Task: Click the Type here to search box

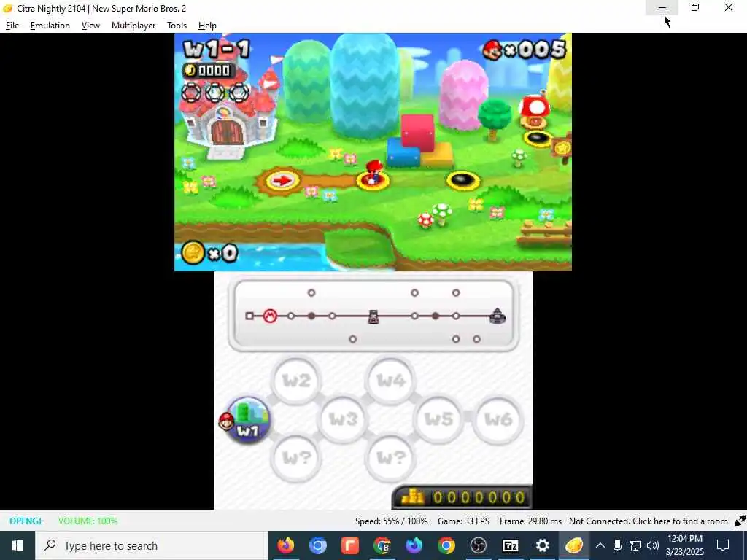Action: [152, 545]
